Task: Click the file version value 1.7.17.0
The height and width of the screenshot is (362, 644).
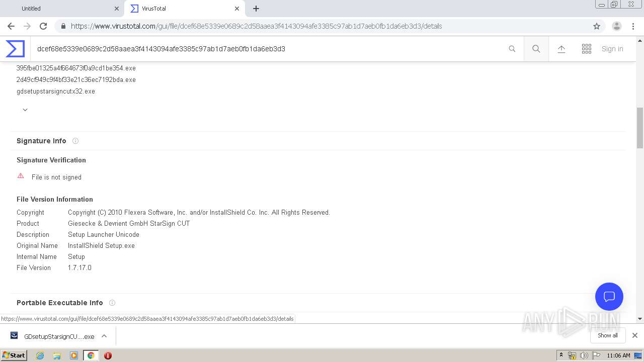Action: (79, 267)
